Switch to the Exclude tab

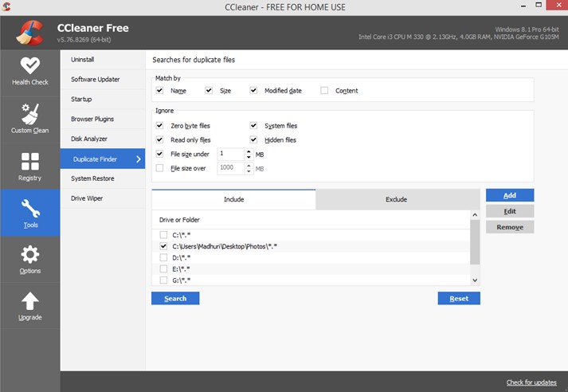396,199
